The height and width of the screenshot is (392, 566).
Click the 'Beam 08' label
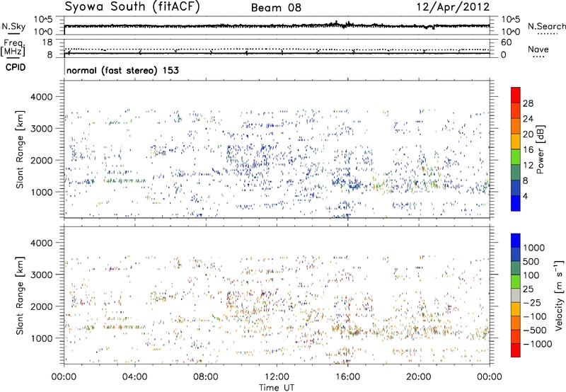pyautogui.click(x=276, y=8)
